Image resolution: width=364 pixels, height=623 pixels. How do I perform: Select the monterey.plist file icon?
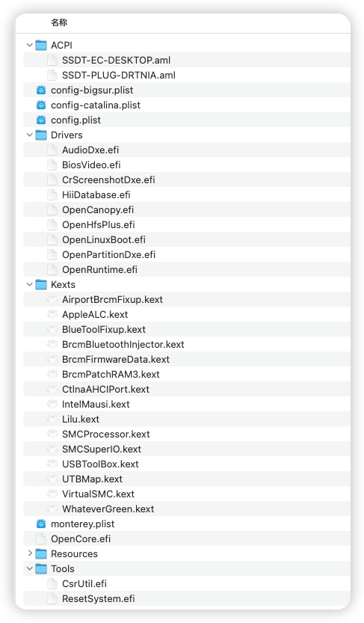tap(41, 524)
